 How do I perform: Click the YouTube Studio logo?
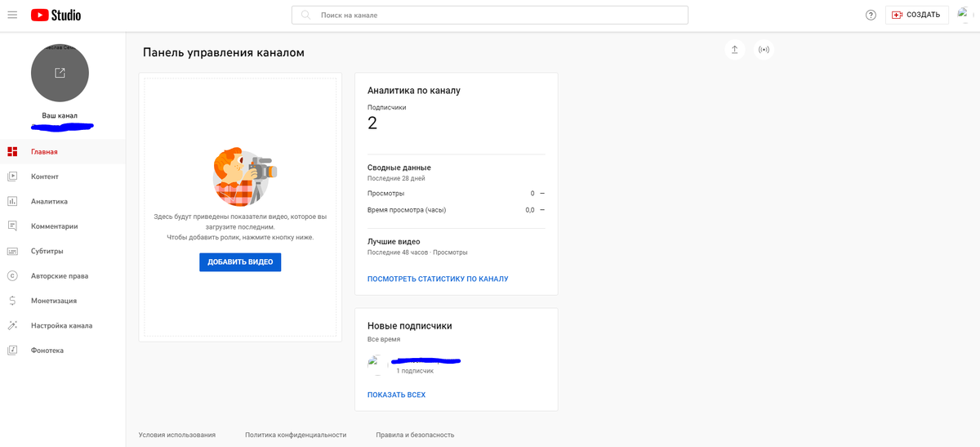pos(56,15)
